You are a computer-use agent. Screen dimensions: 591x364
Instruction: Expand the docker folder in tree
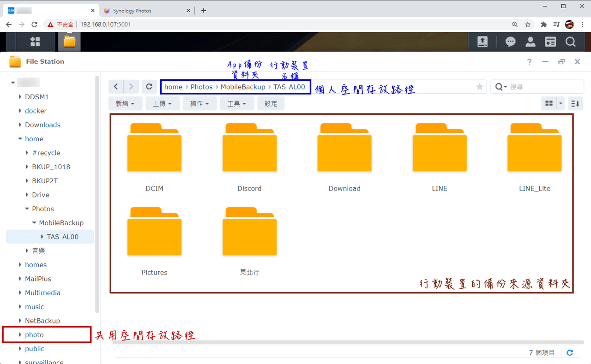tap(20, 111)
